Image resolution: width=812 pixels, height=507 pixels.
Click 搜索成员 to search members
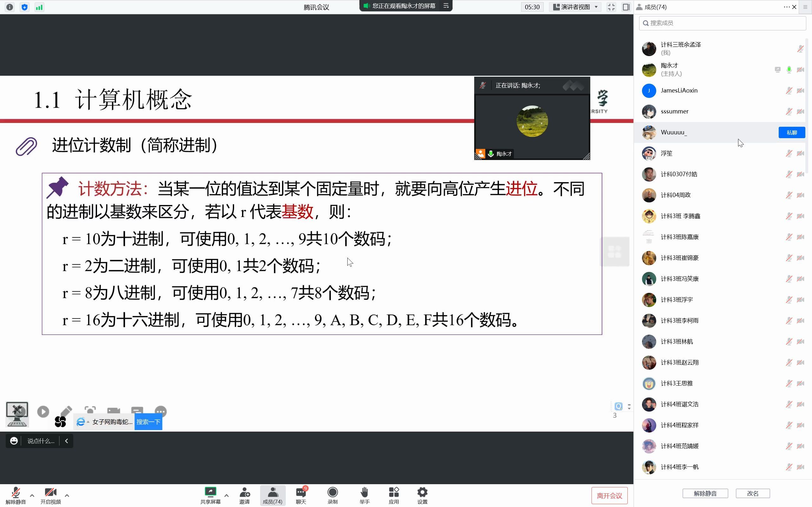[x=721, y=23]
